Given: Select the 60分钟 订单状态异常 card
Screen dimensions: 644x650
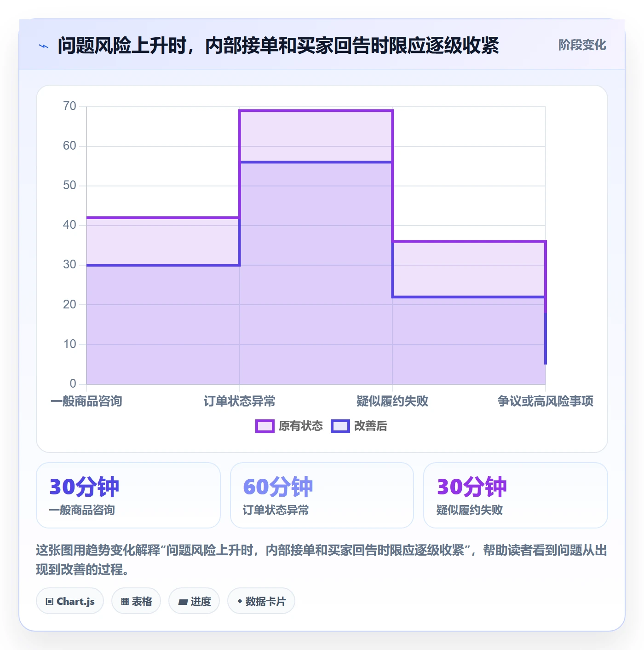Looking at the screenshot, I should tap(322, 495).
